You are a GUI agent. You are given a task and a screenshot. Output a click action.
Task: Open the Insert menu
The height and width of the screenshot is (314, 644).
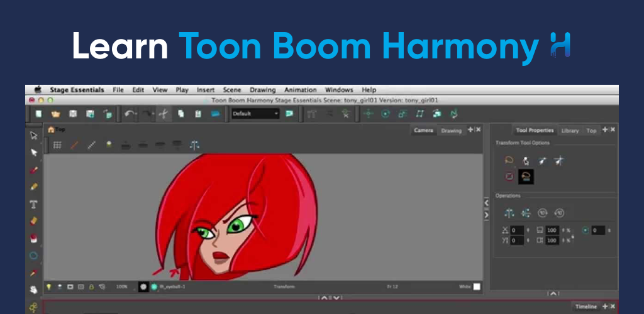pyautogui.click(x=206, y=90)
